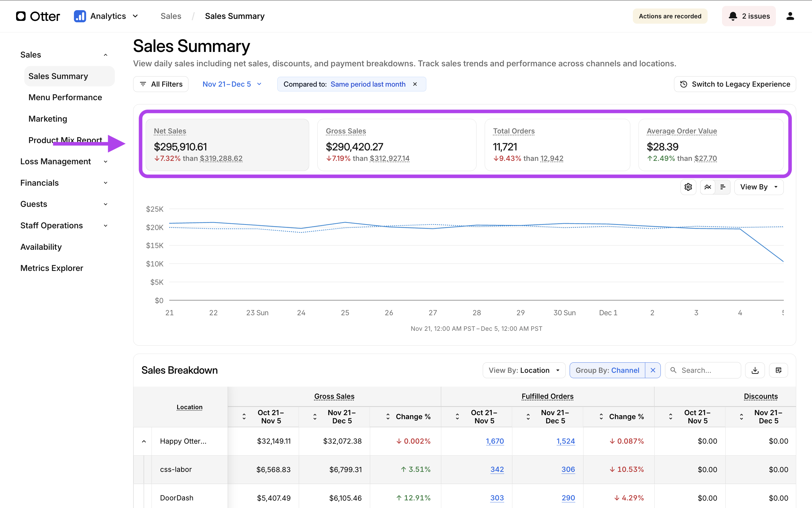
Task: Open chart settings gear icon
Action: [688, 187]
